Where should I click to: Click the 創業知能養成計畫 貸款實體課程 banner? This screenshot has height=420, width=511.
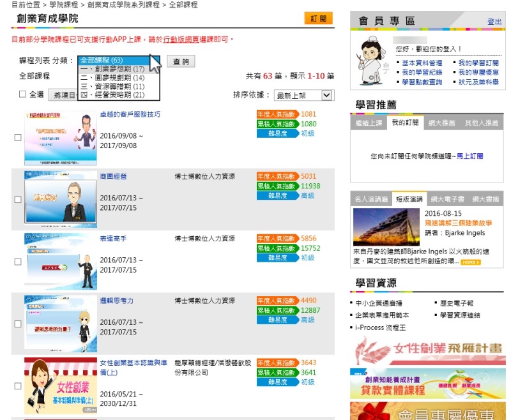[427, 384]
